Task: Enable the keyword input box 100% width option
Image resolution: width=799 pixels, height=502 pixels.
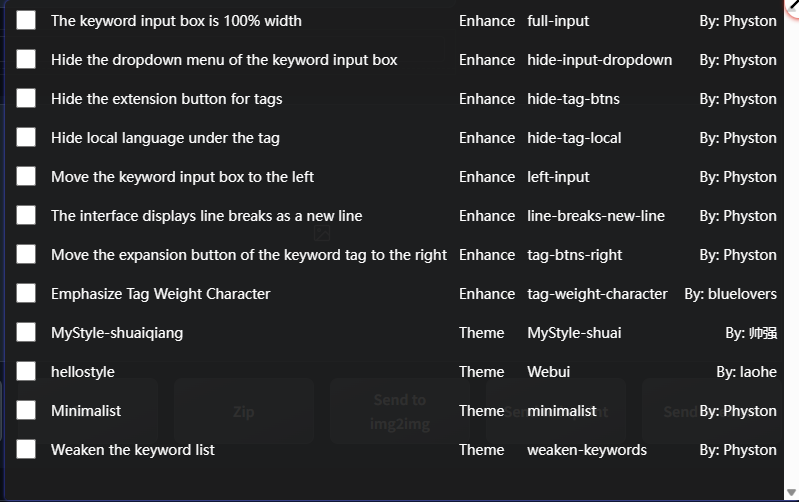Action: pyautogui.click(x=26, y=20)
